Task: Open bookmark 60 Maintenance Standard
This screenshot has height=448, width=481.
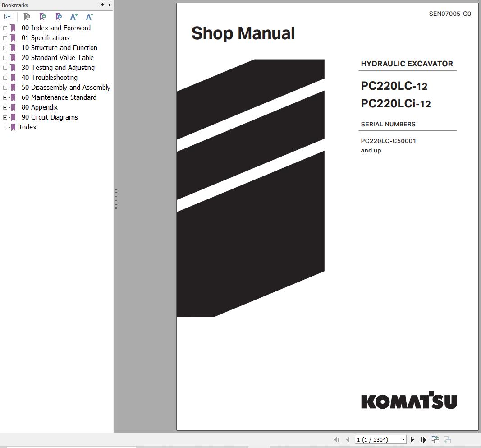Action: pyautogui.click(x=59, y=97)
